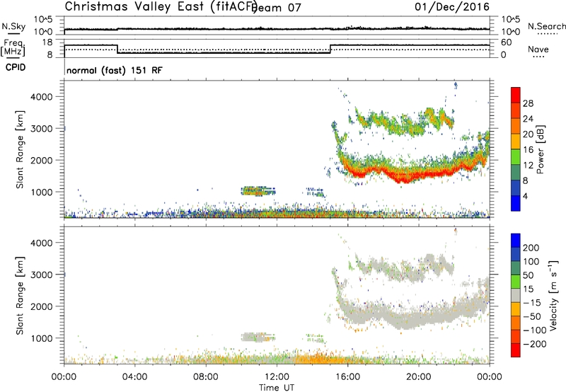Click the 'Power [dB]' colorbar title

click(541, 149)
